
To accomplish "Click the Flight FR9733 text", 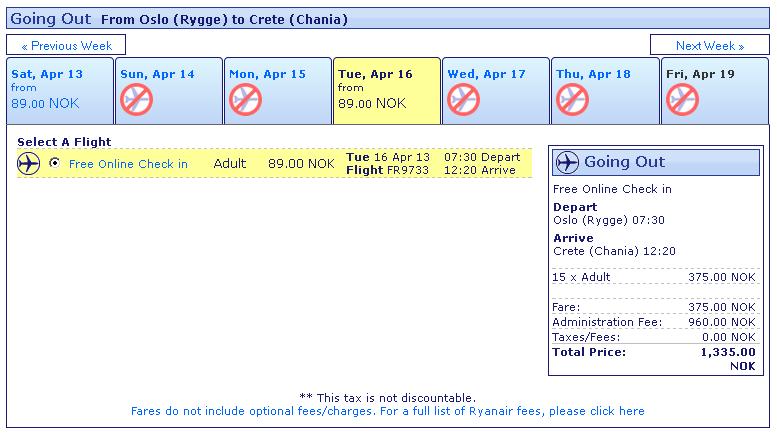I will (x=388, y=170).
